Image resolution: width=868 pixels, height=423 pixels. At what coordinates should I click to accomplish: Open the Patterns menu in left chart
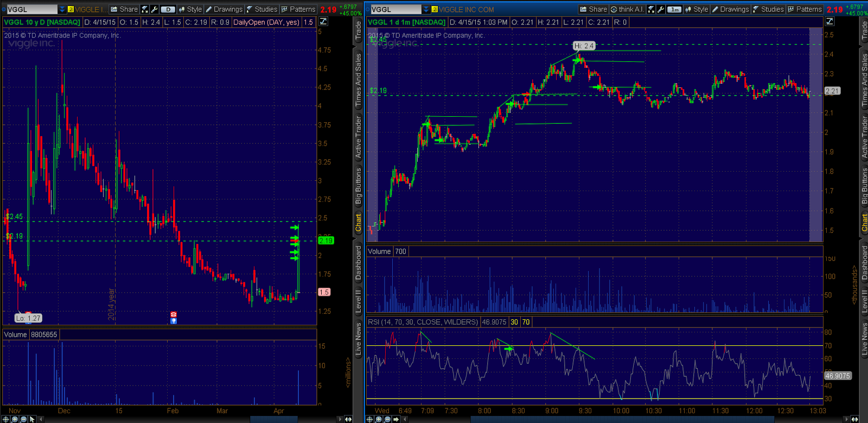298,9
